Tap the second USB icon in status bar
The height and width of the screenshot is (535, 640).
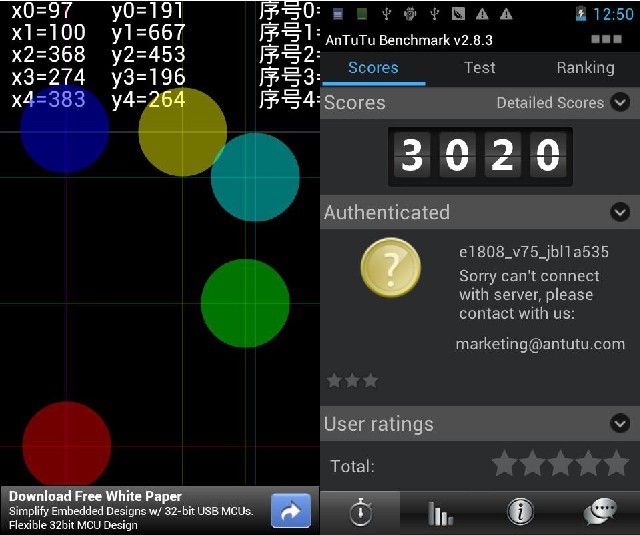coord(434,14)
